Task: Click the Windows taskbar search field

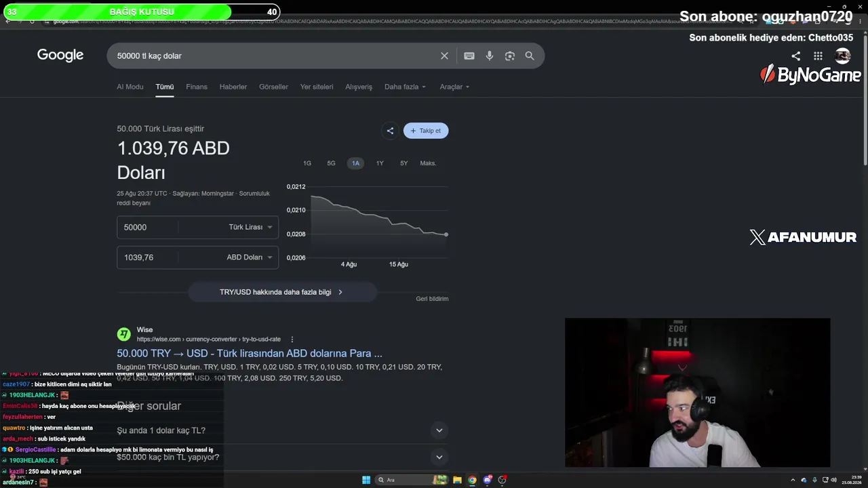Action: coord(413,480)
